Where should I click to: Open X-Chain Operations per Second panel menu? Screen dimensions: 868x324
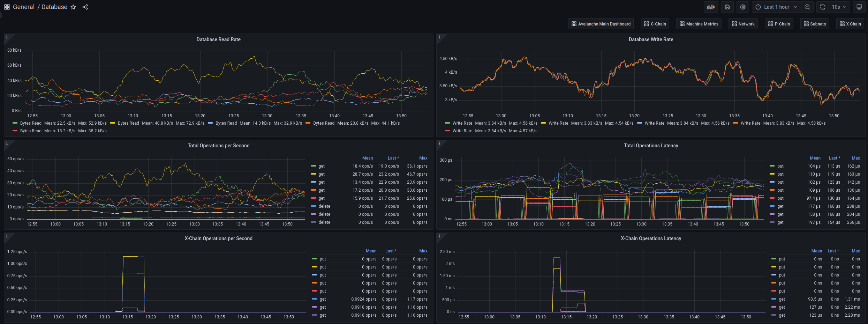point(218,238)
